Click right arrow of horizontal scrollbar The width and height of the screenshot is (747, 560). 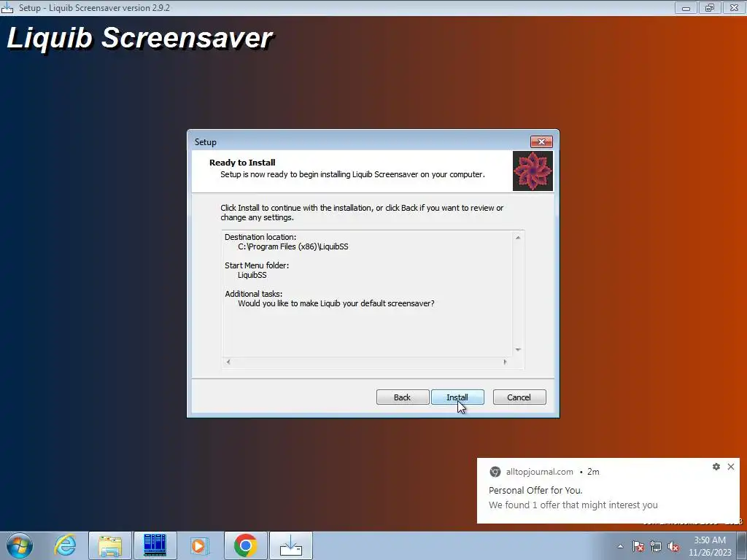505,362
